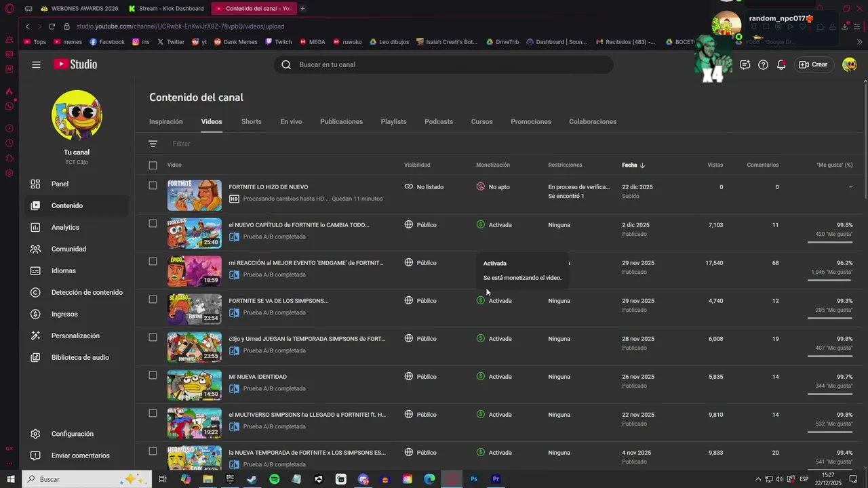Check mi REACCIÓN al MEJOR EVENTO video
The image size is (868, 488).
click(x=153, y=262)
